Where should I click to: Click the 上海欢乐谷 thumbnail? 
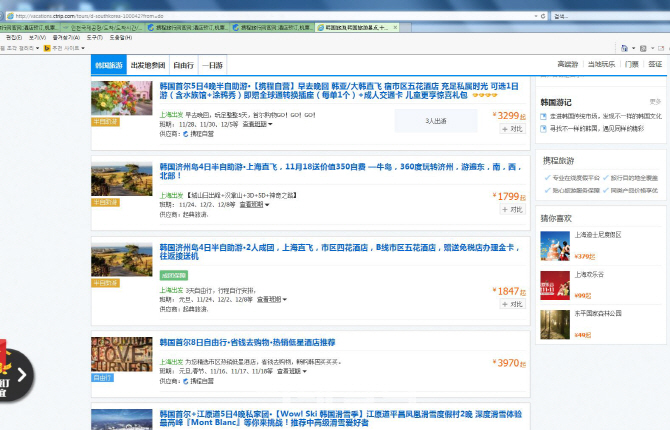pos(555,285)
